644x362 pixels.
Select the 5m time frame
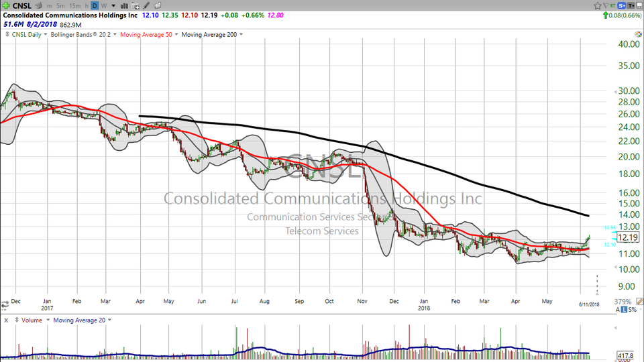[60, 5]
